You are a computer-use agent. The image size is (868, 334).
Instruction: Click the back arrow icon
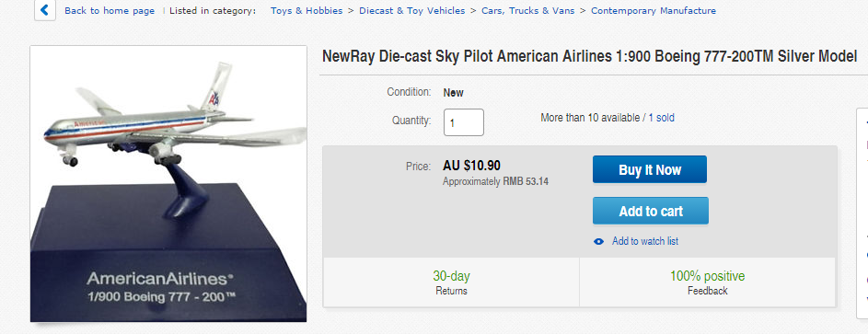click(45, 10)
